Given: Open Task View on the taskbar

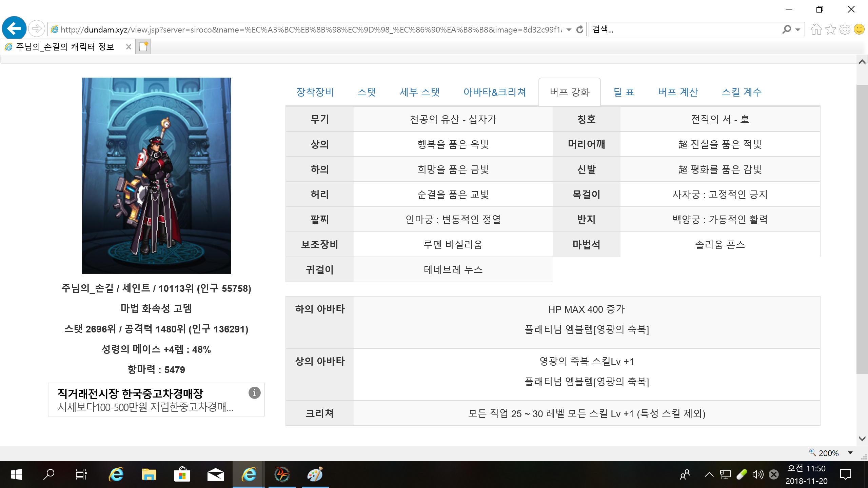Looking at the screenshot, I should 81,474.
